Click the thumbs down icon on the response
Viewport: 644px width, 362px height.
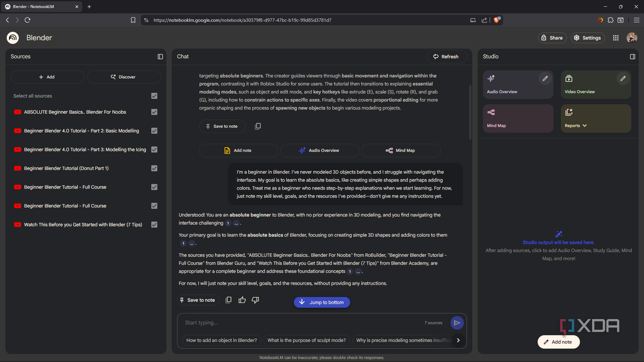[255, 300]
